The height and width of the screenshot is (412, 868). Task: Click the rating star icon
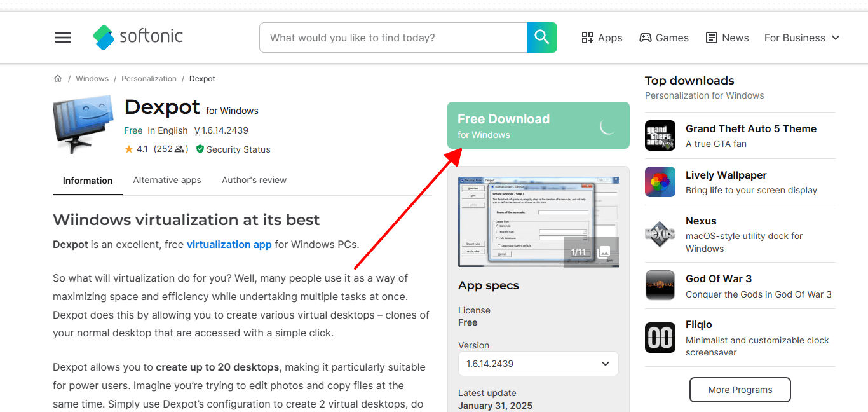click(129, 149)
